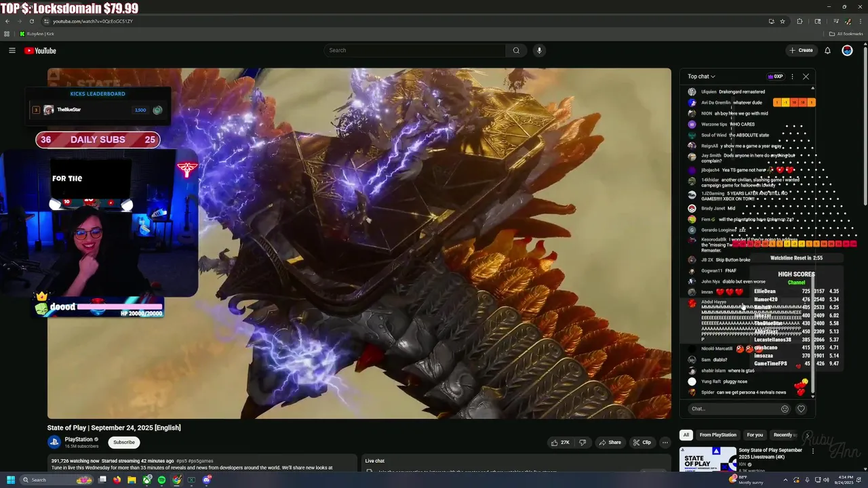Screen dimensions: 868x488
Task: Open the Create menu
Action: (x=801, y=50)
